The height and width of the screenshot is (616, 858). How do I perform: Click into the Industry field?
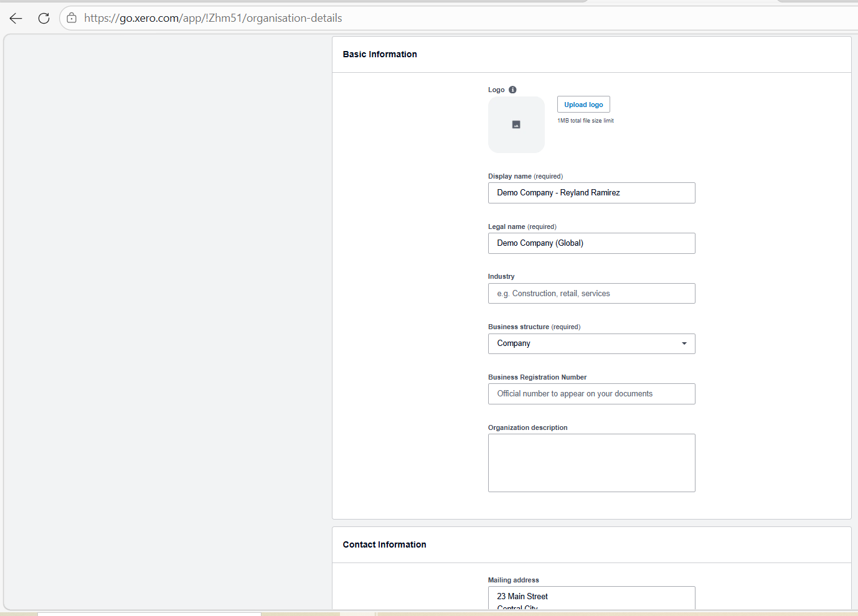[592, 294]
